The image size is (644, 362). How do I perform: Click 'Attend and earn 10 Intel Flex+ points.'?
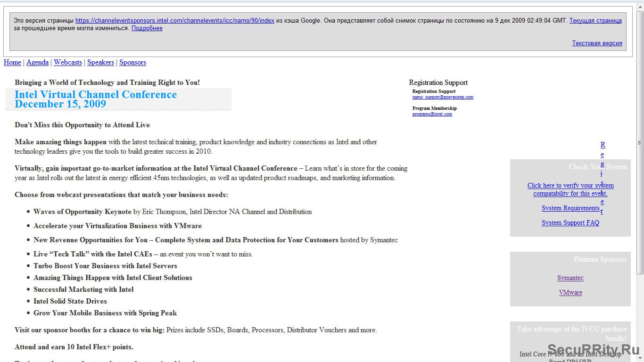[74, 347]
